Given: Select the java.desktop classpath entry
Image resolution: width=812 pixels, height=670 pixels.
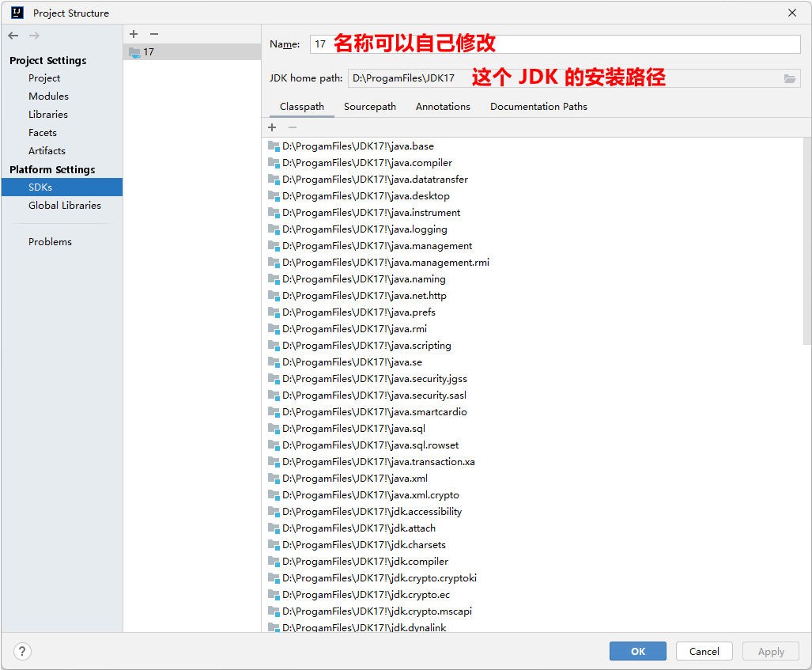Looking at the screenshot, I should (x=359, y=196).
